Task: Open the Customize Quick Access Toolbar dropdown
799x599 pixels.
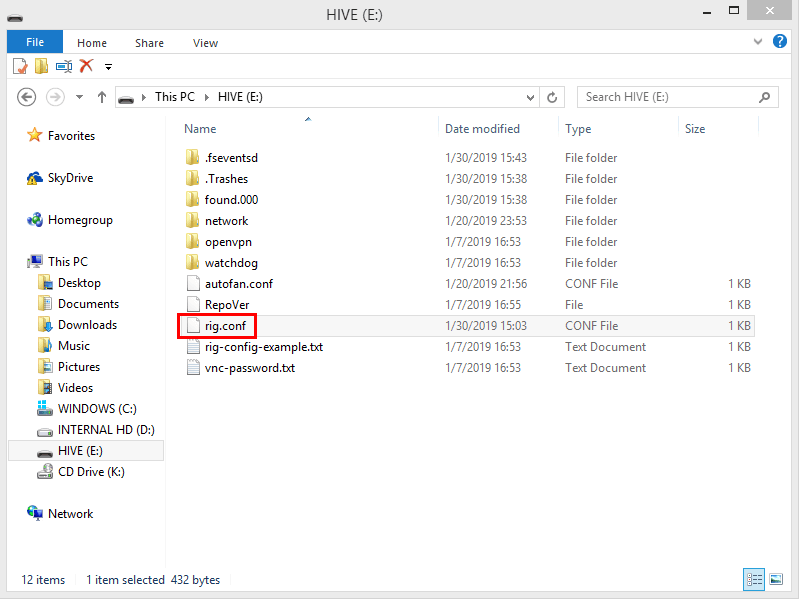Action: point(108,67)
